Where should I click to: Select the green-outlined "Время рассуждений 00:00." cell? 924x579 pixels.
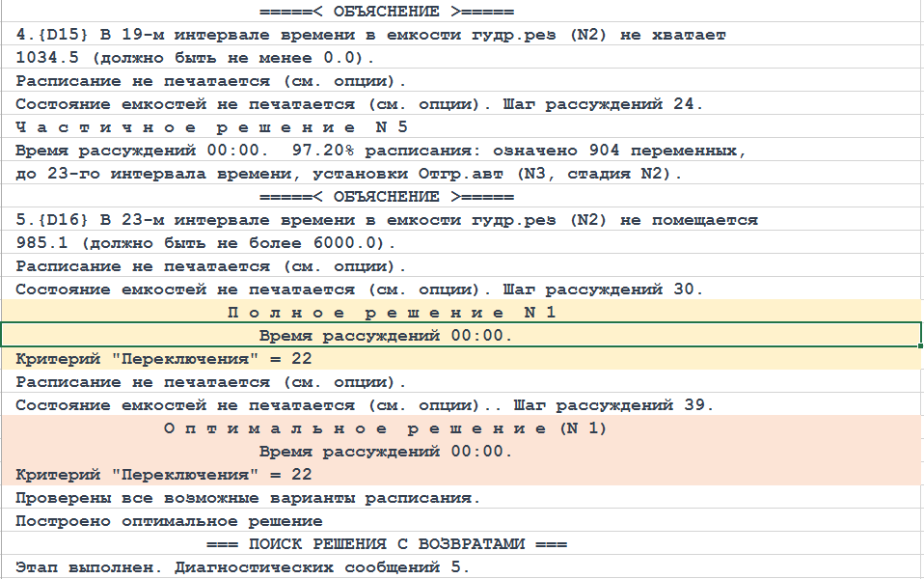[x=386, y=336]
